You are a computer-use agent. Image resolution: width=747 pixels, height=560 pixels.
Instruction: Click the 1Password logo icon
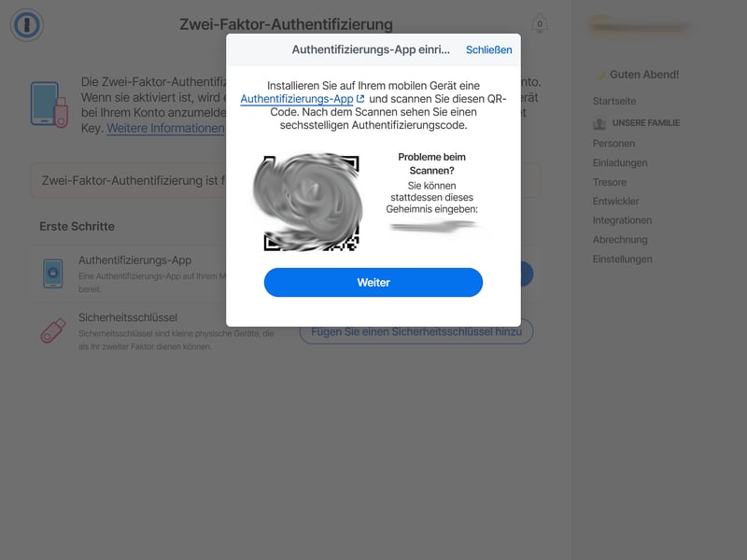tap(27, 25)
